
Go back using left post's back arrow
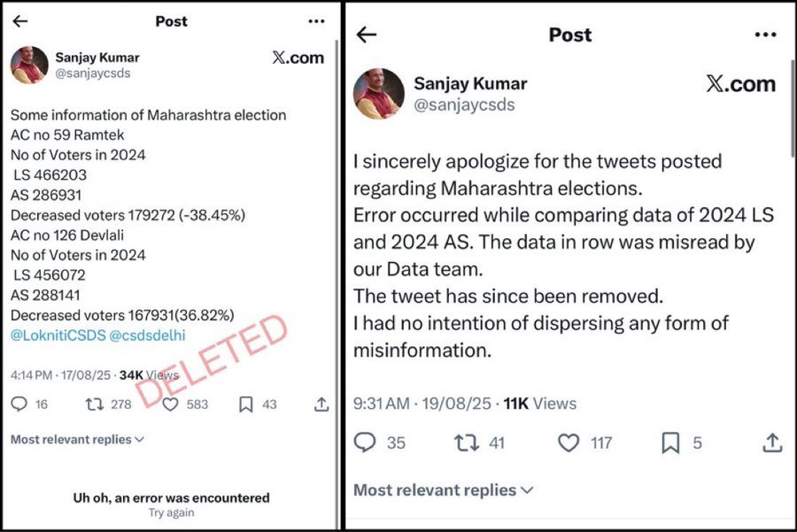(19, 21)
